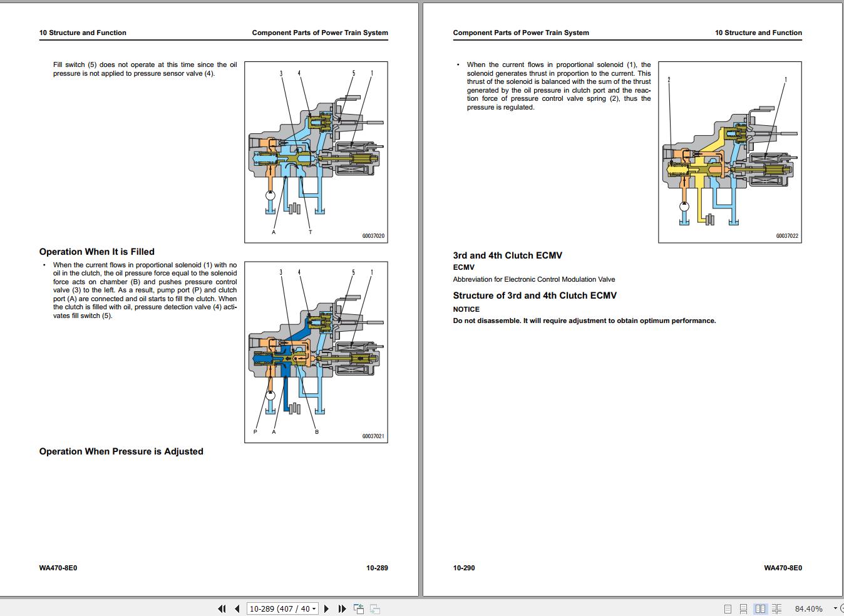This screenshot has height=616, width=844.
Task: Click the valve diagram G0037022
Action: [x=730, y=152]
